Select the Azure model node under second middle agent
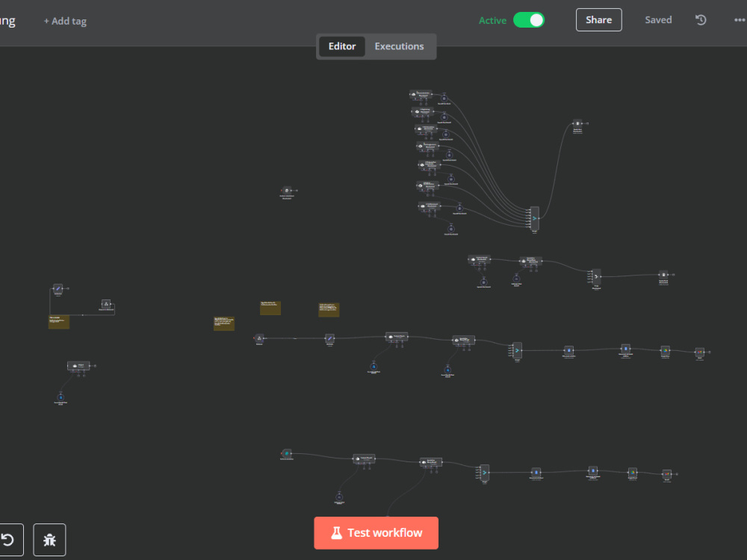Viewport: 747px width, 560px height. 447,370
